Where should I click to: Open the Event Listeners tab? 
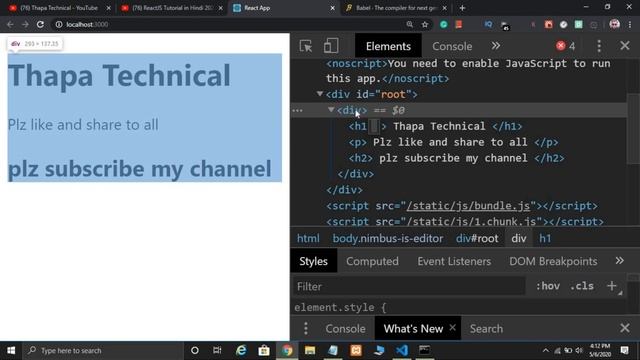[x=454, y=261]
